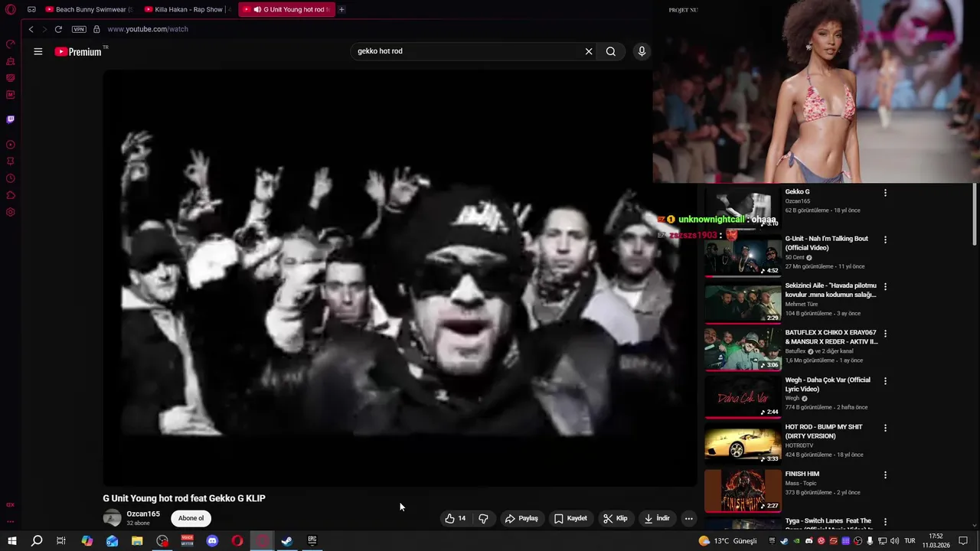The height and width of the screenshot is (551, 980).
Task: Open G-Unit Nah I'm Talking Bout options menu
Action: [x=885, y=240]
